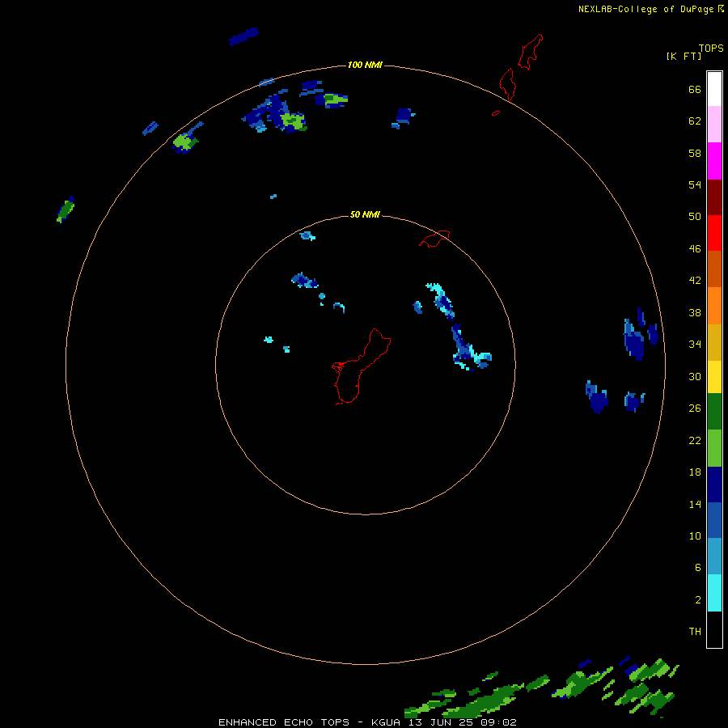Click the '2' legend value
The width and height of the screenshot is (728, 728).
tap(698, 600)
